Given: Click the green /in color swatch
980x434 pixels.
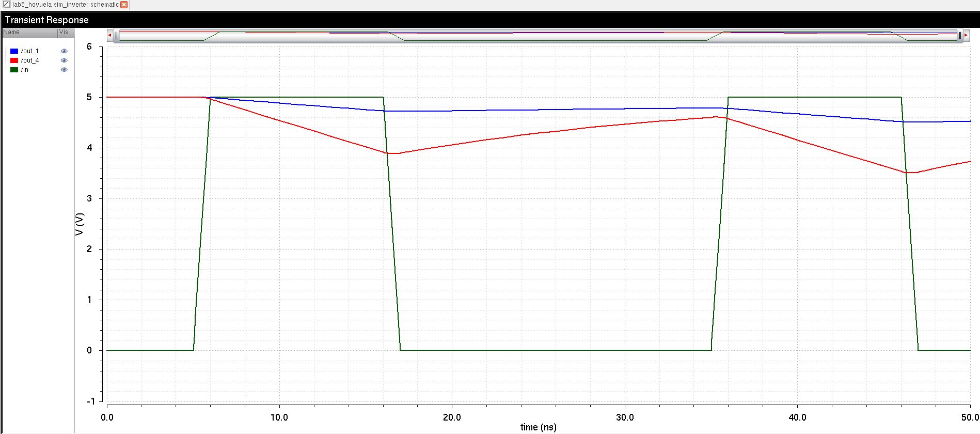Looking at the screenshot, I should [x=14, y=70].
